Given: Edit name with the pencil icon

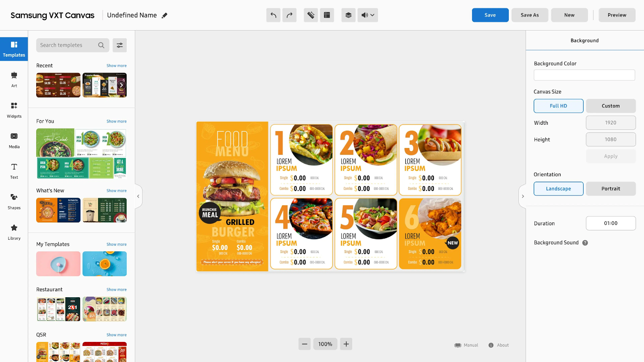Looking at the screenshot, I should tap(164, 16).
